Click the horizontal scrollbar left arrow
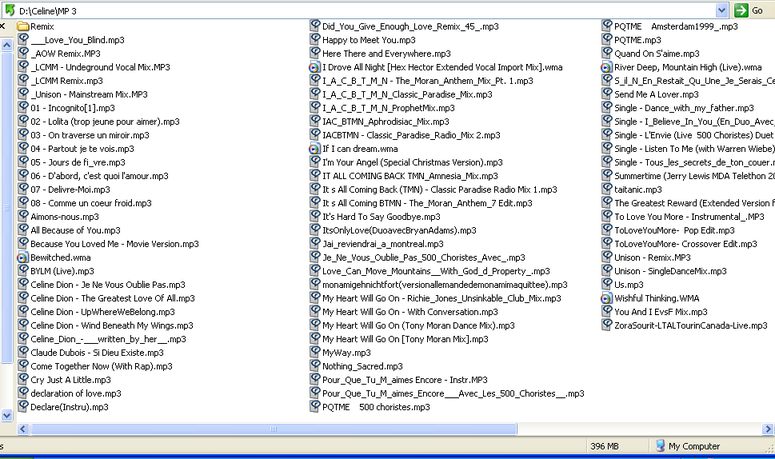This screenshot has width=775, height=459. tap(23, 429)
